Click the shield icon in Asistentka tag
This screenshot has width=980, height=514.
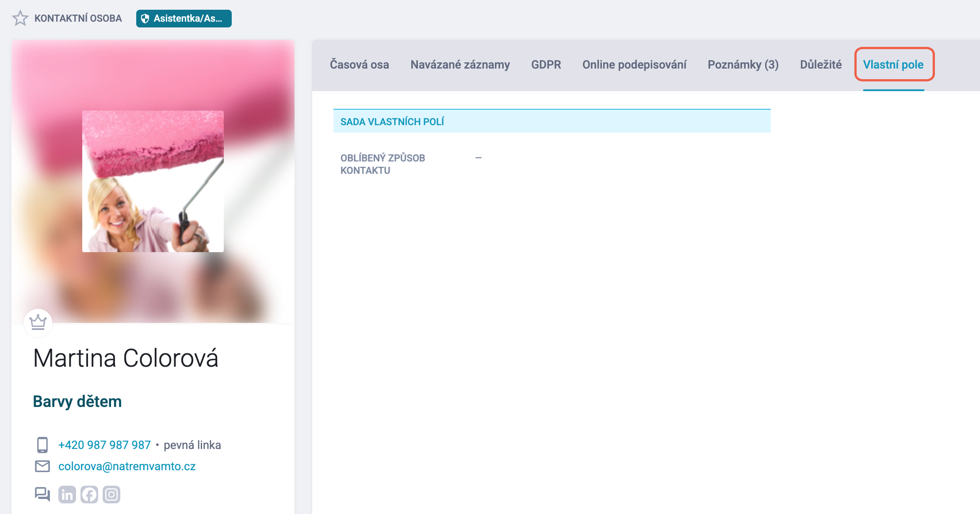[x=145, y=19]
